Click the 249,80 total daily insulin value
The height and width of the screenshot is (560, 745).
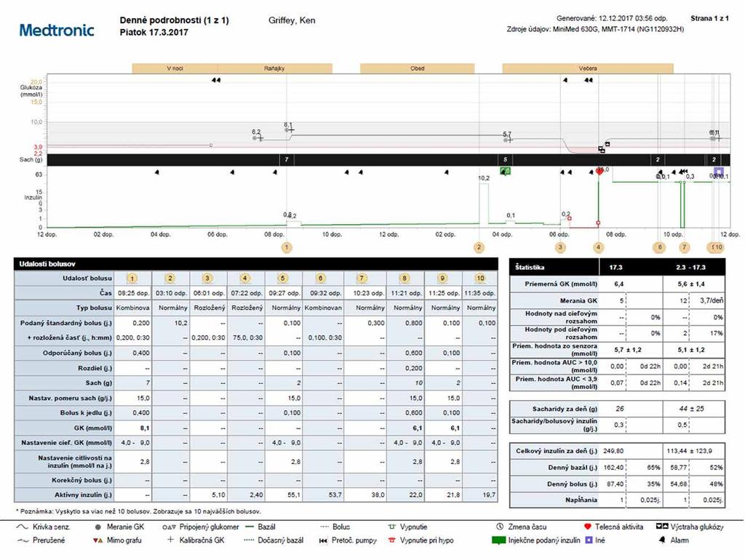[613, 451]
